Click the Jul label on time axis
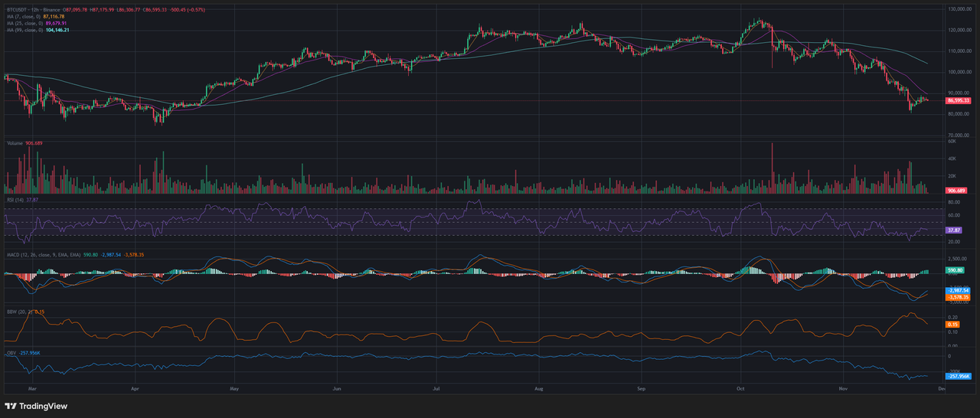980x418 pixels. (x=436, y=389)
